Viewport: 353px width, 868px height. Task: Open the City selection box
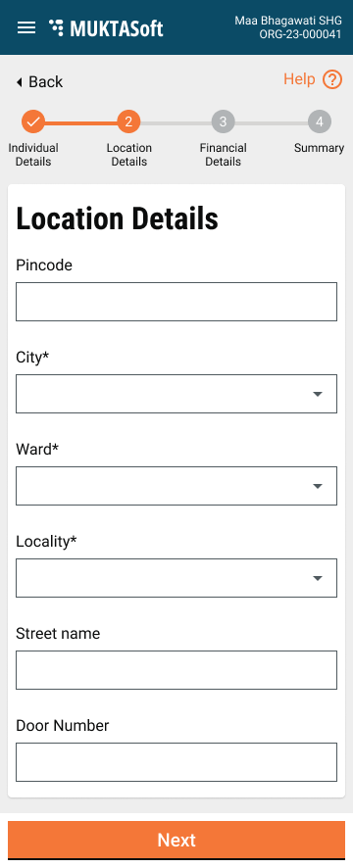tap(176, 394)
